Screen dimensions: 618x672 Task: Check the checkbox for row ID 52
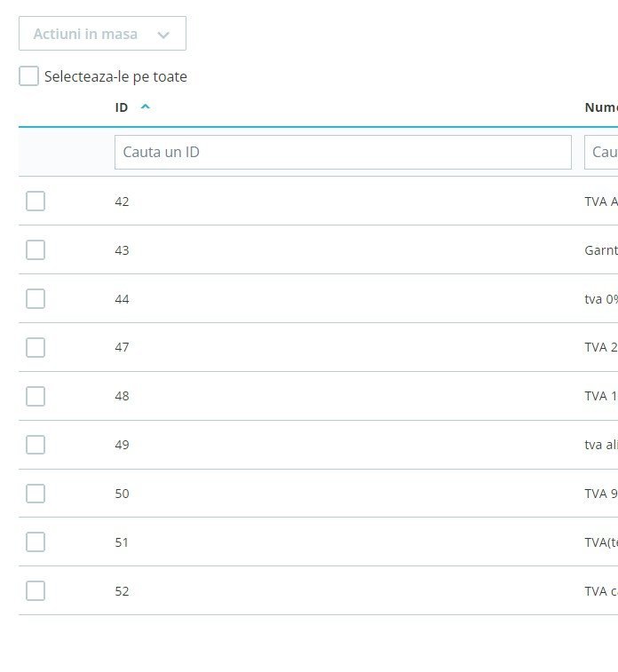click(36, 590)
